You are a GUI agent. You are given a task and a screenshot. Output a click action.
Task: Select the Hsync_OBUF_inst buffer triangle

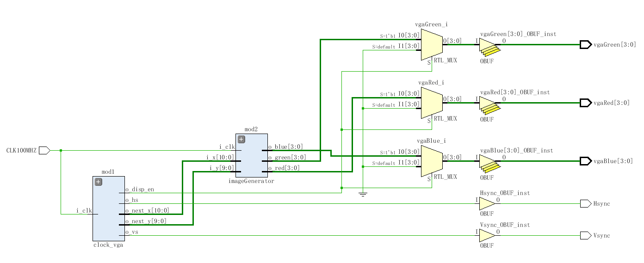[x=486, y=204]
